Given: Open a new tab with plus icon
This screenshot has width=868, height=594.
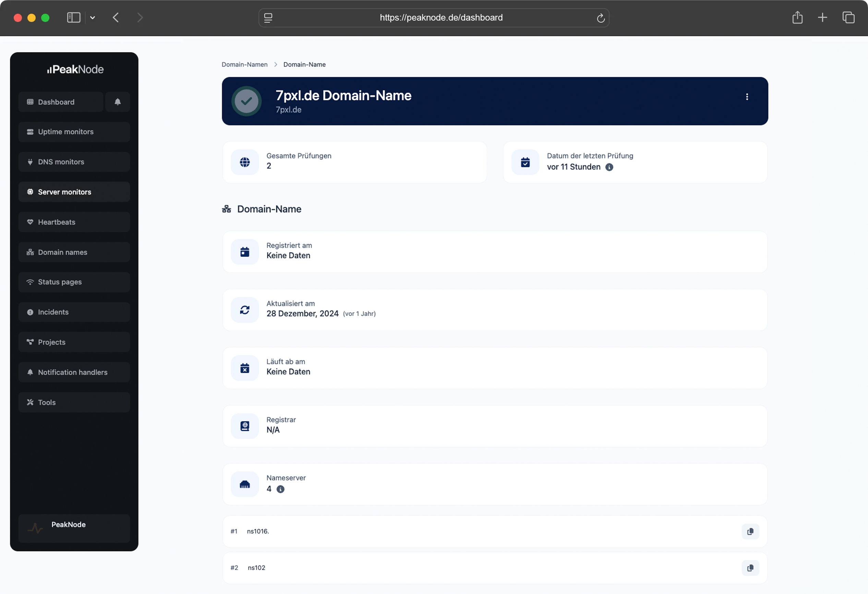Looking at the screenshot, I should click(x=822, y=17).
